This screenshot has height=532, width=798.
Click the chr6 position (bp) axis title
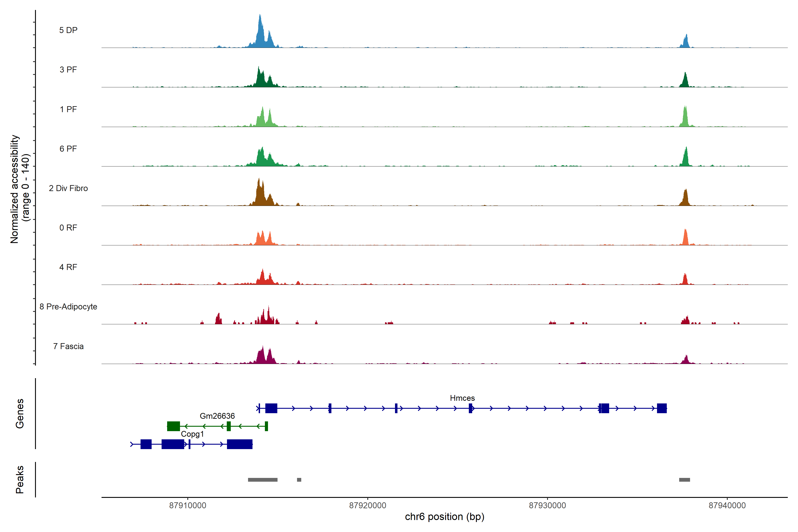[x=444, y=517]
